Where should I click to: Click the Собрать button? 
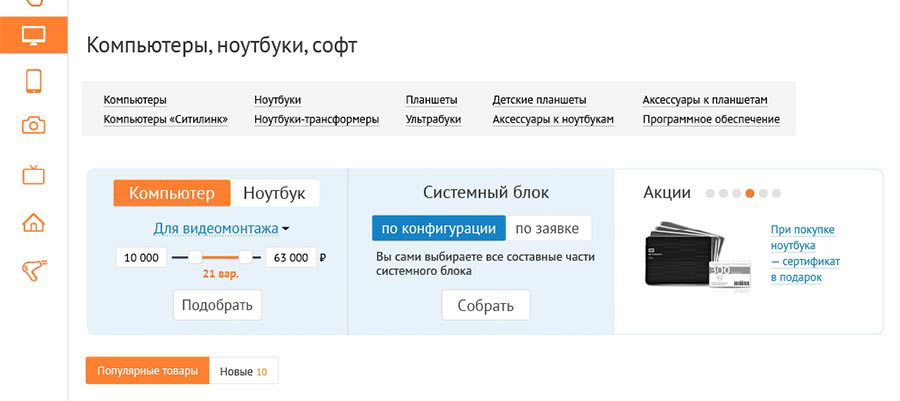pyautogui.click(x=485, y=305)
